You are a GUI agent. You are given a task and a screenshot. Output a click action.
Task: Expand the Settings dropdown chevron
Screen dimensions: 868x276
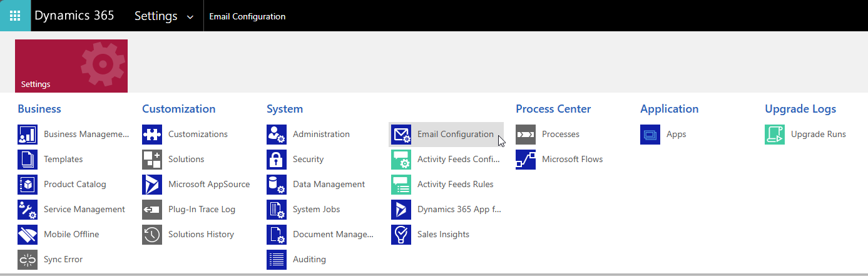coord(190,17)
